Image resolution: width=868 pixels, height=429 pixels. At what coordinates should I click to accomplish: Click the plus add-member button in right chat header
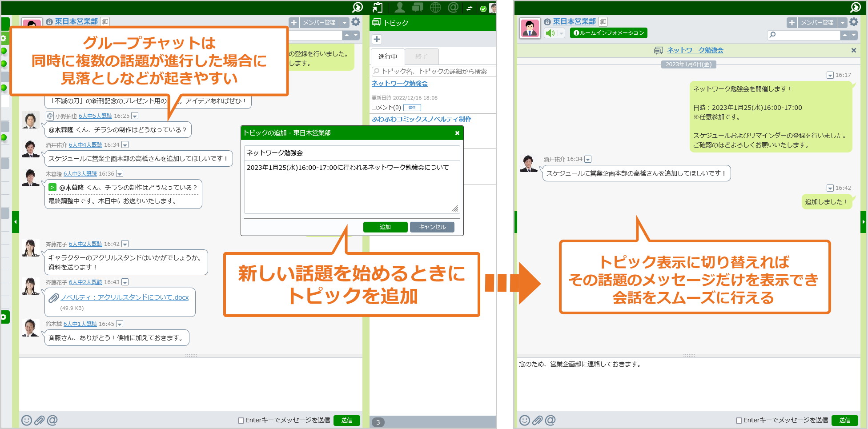tap(792, 22)
